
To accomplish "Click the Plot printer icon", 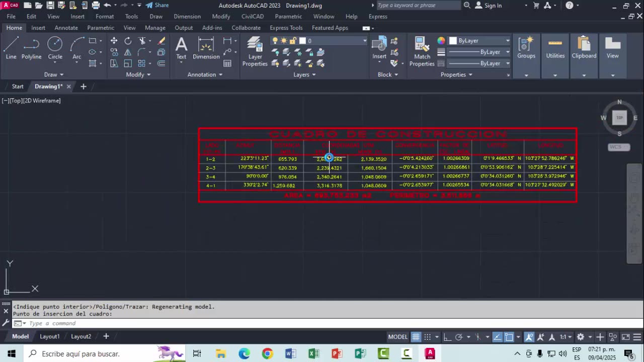I will pyautogui.click(x=96, y=6).
